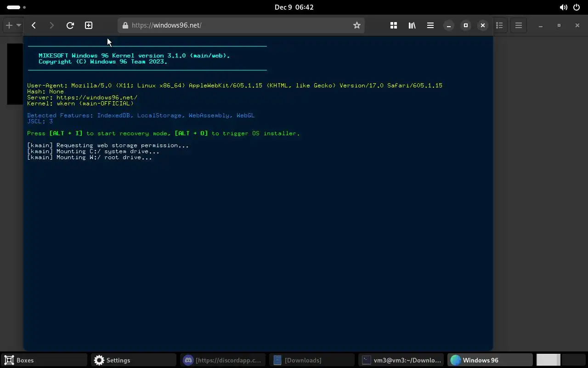Open a new browser tab
Viewport: 588px width, 368px height.
(x=89, y=25)
